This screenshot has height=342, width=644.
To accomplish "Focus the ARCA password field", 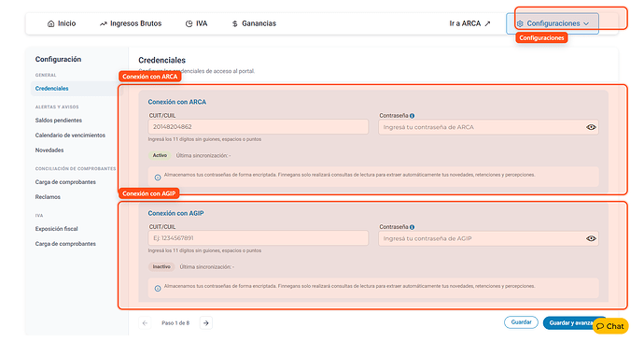I will tap(488, 127).
